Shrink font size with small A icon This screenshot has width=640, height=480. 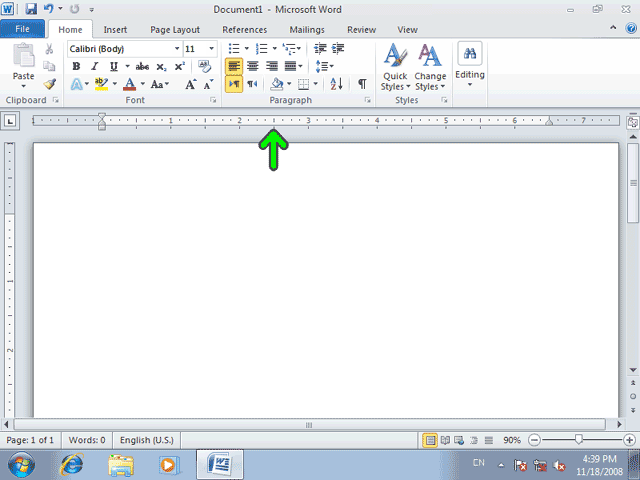tap(208, 84)
